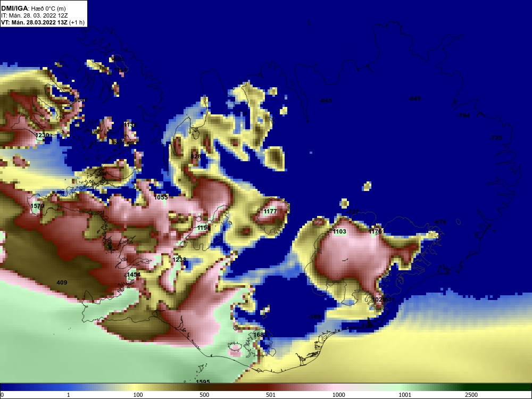The height and width of the screenshot is (399, 532).
Task: Click the 1196 height label
Action: (204, 228)
